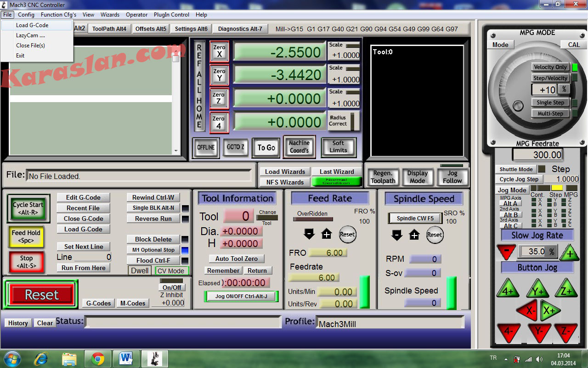Open the Config menu
This screenshot has width=588, height=368.
pos(26,15)
